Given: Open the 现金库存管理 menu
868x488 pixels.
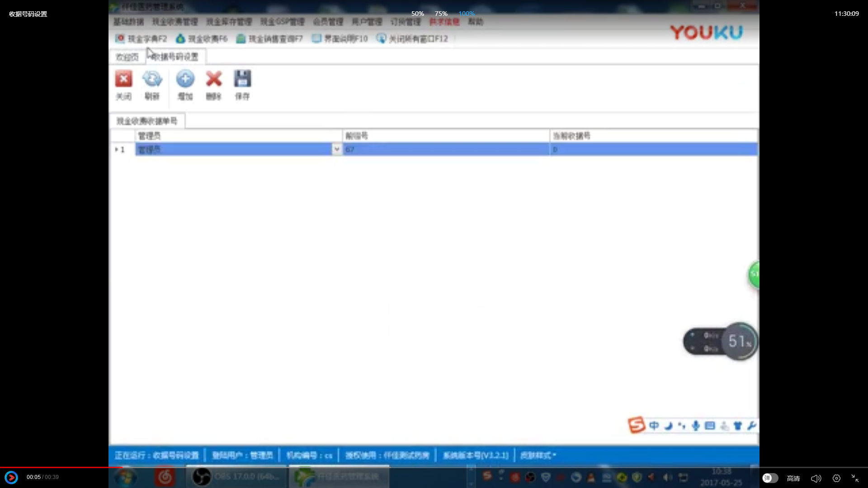Looking at the screenshot, I should (x=229, y=22).
